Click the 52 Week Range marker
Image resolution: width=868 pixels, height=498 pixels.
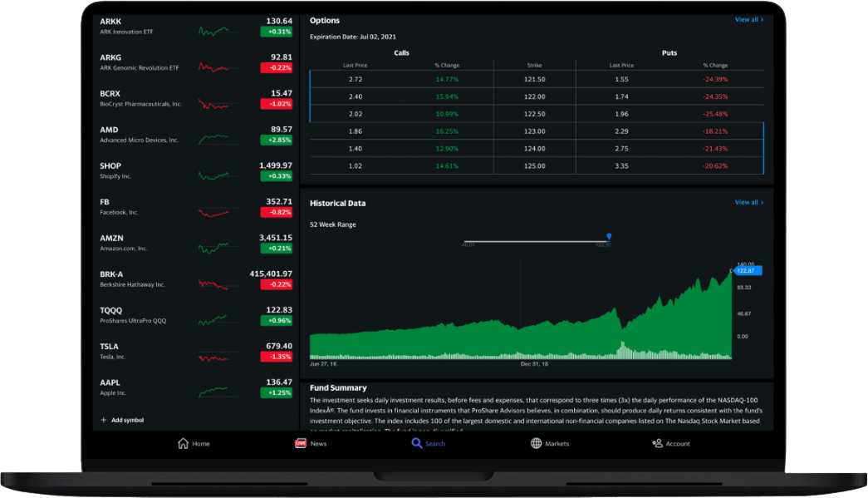tap(609, 237)
